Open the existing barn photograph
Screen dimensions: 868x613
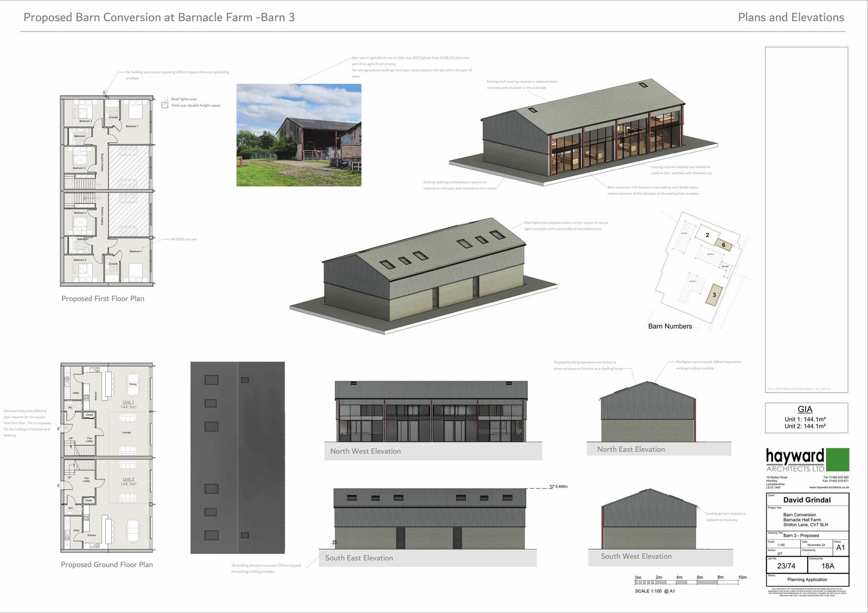(299, 135)
